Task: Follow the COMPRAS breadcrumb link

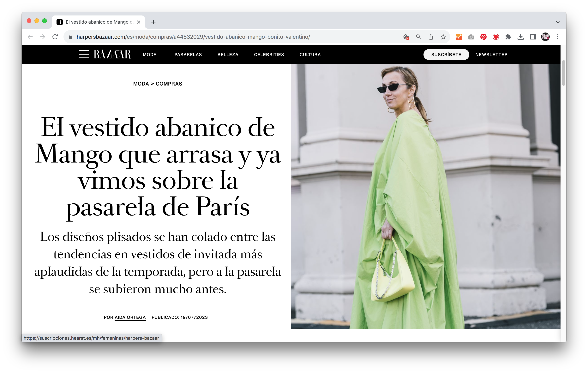Action: click(x=169, y=84)
